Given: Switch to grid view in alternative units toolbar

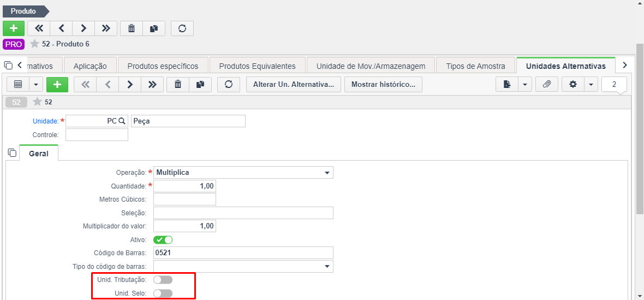Looking at the screenshot, I should 18,84.
